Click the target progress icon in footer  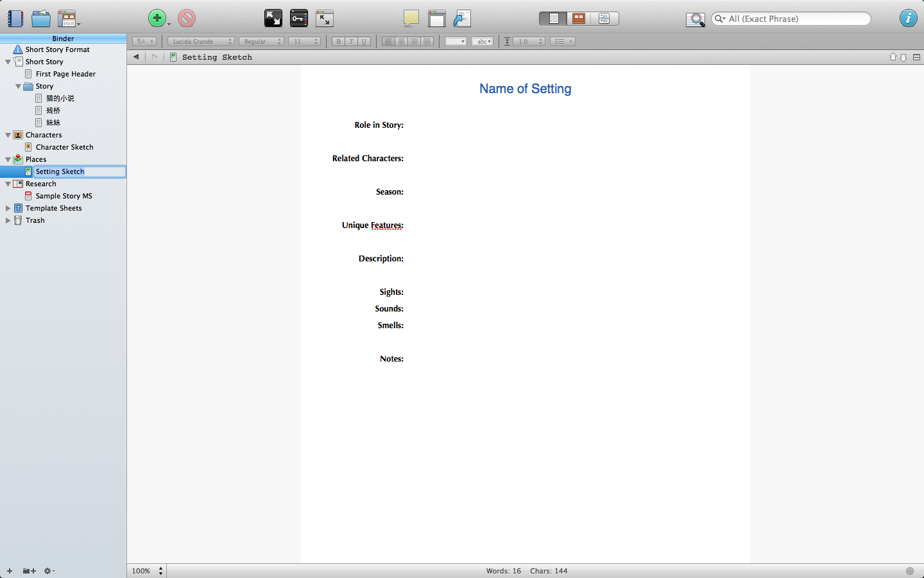pos(910,571)
